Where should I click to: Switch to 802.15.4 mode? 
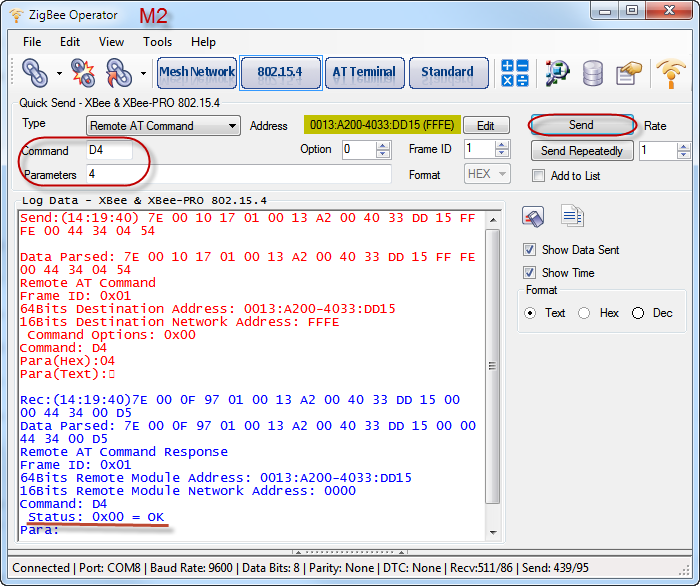coord(280,73)
